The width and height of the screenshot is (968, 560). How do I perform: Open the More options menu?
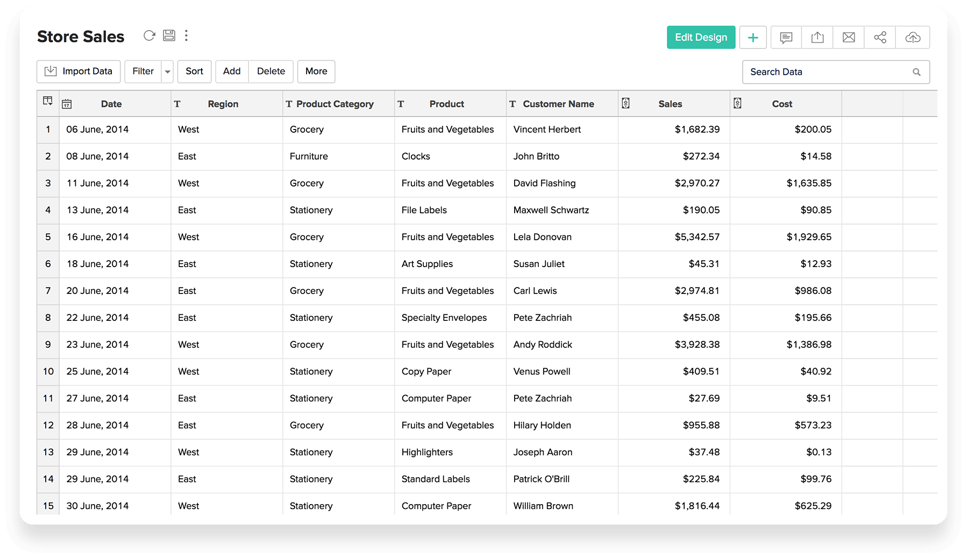tap(316, 71)
